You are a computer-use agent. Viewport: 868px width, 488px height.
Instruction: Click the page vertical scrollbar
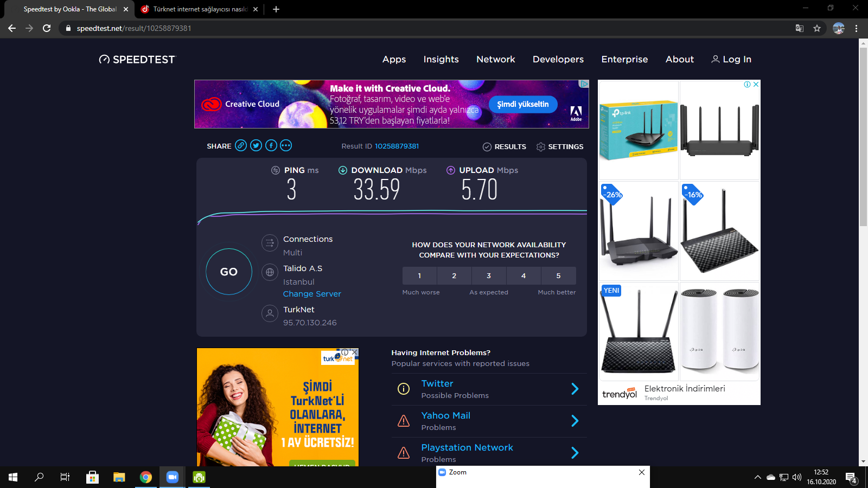[x=863, y=137]
